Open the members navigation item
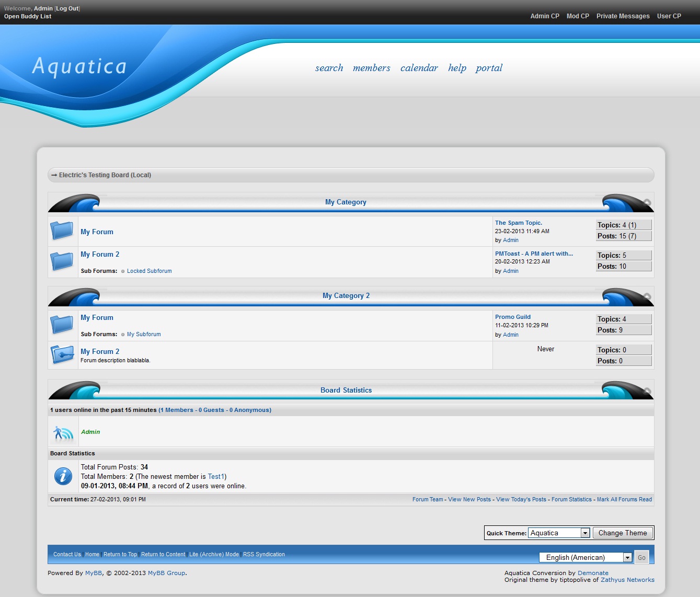The height and width of the screenshot is (597, 700). tap(371, 68)
